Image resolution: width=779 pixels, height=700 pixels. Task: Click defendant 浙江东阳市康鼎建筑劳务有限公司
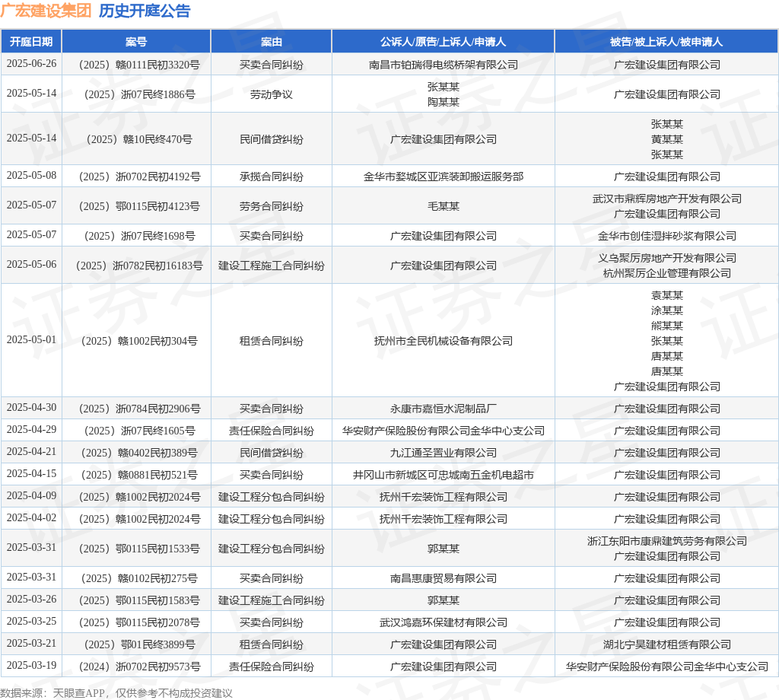click(x=666, y=541)
